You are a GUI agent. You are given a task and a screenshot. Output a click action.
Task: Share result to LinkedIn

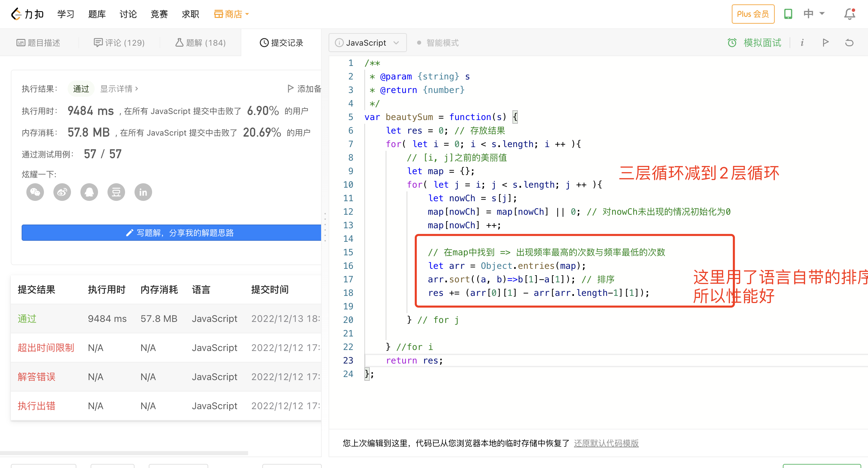(x=143, y=192)
